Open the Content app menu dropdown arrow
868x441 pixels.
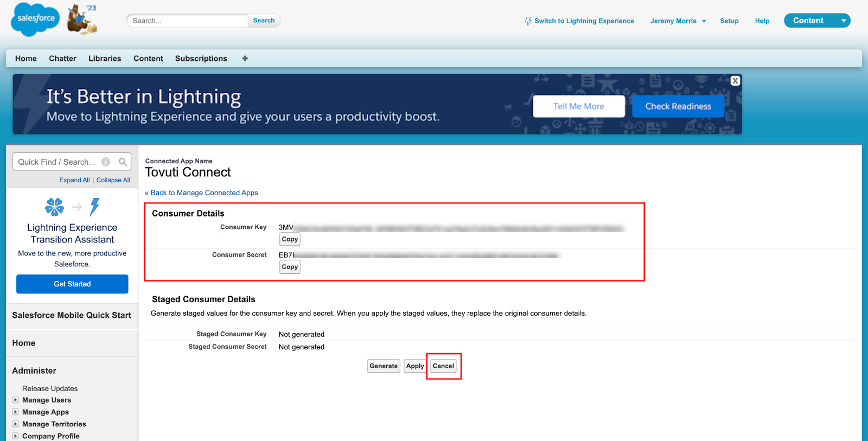pos(844,21)
